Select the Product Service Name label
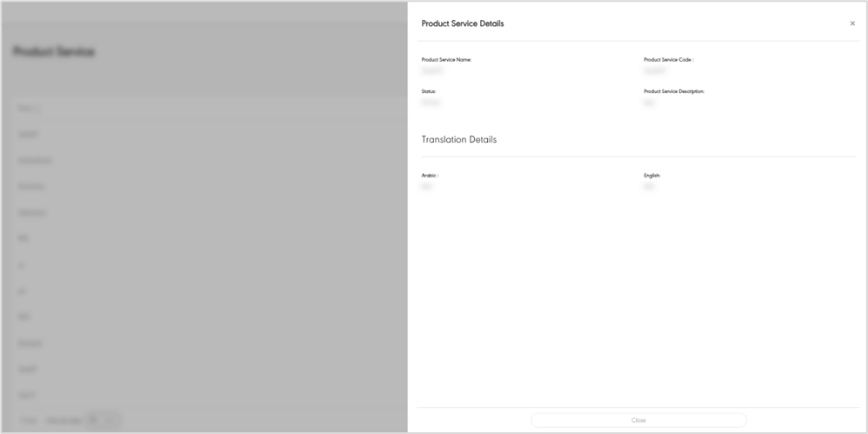Image resolution: width=868 pixels, height=434 pixels. pyautogui.click(x=446, y=60)
